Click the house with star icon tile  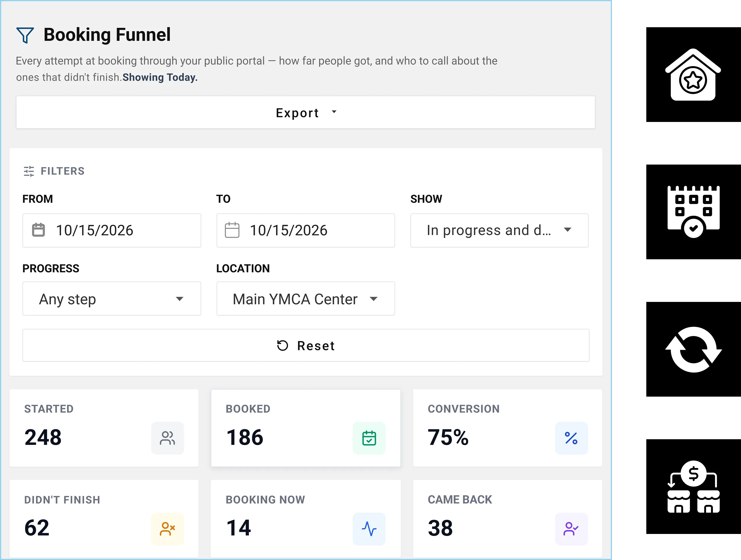693,75
